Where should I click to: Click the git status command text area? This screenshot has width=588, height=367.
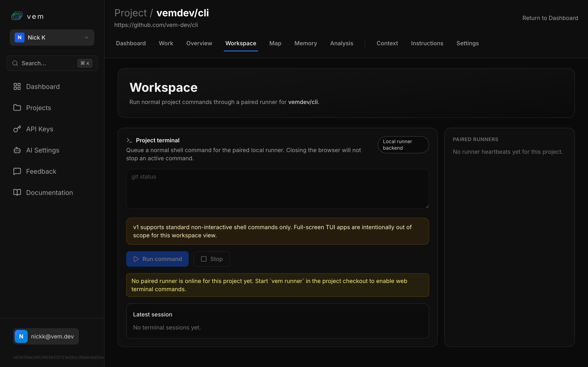[277, 189]
